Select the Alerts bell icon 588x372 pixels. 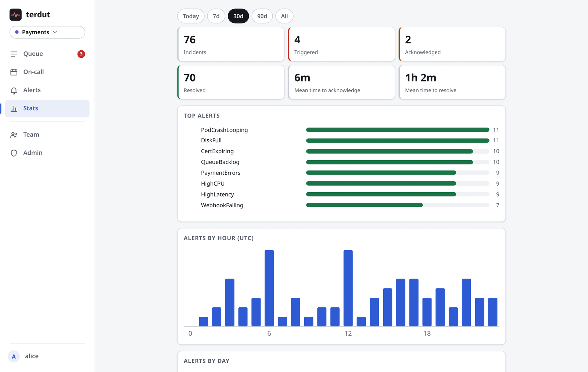(x=14, y=90)
